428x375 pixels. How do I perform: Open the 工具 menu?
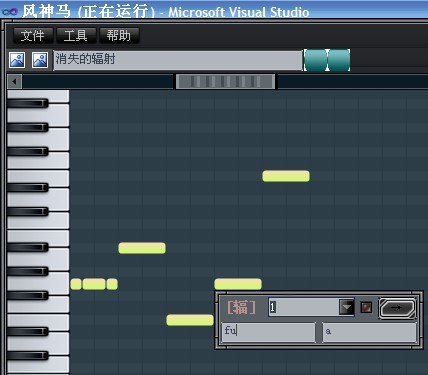tap(76, 35)
